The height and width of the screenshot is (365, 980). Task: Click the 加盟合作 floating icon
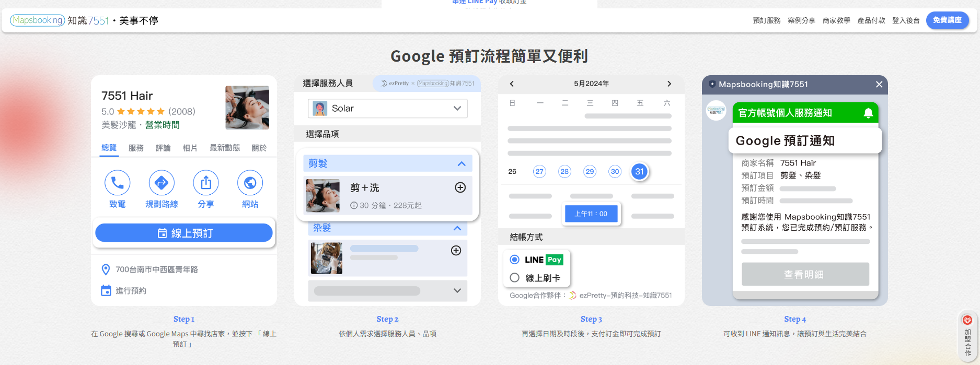pyautogui.click(x=967, y=336)
